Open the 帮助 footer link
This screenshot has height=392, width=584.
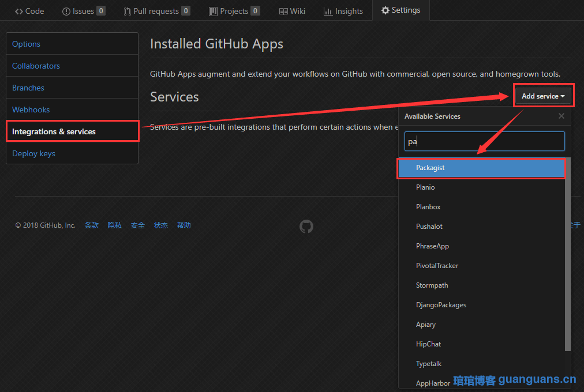(x=184, y=225)
